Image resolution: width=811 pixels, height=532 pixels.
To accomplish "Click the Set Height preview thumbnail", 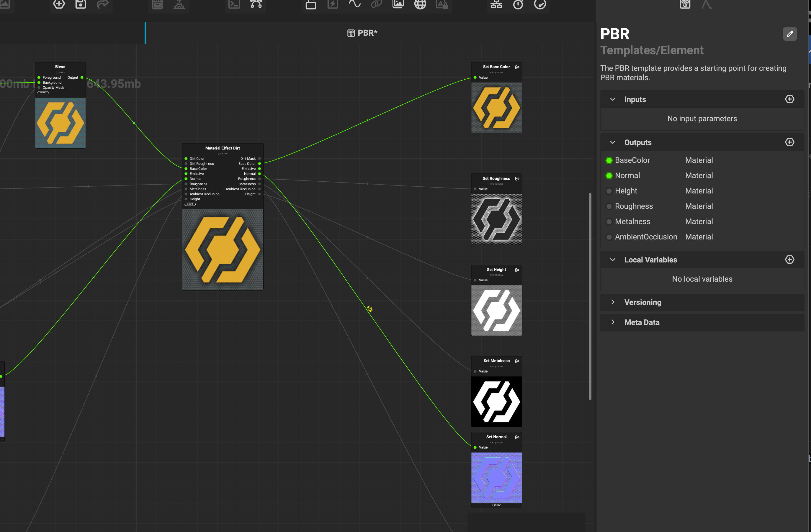I will click(x=496, y=311).
